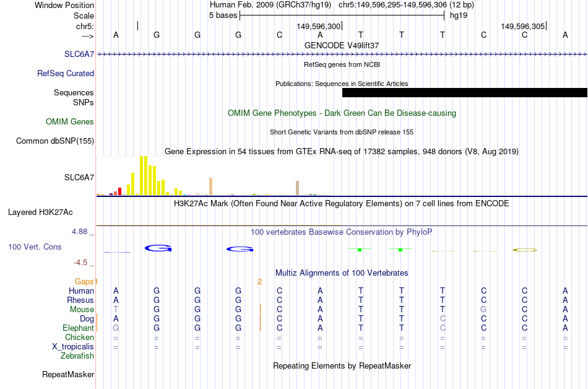
Task: Click the 4.88 PhyloP maximum value
Action: pyautogui.click(x=79, y=232)
